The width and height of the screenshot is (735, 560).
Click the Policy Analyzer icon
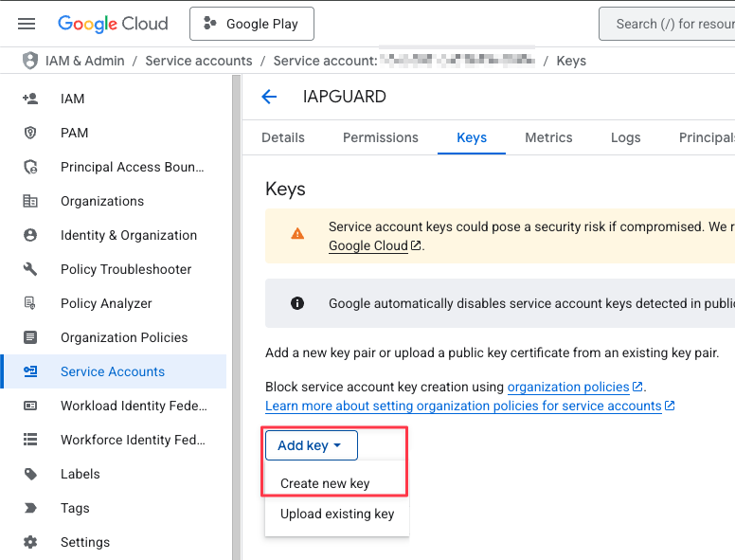30,303
